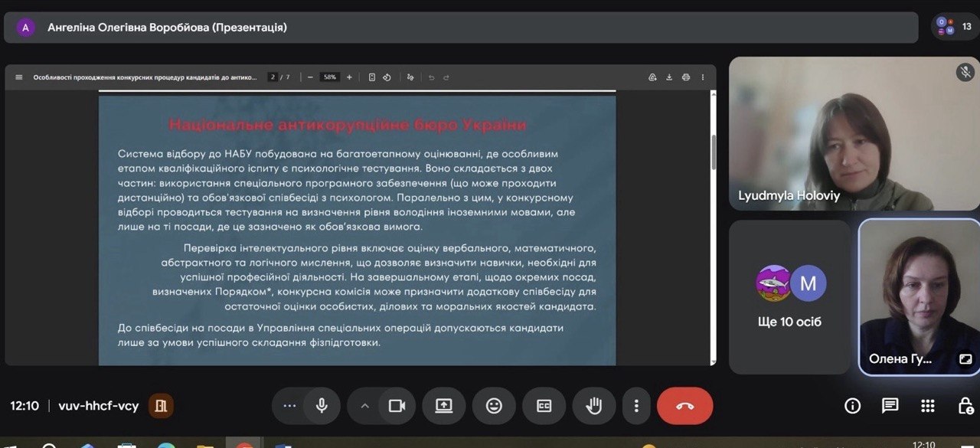The image size is (980, 448).
Task: Raise your hand in the meeting
Action: click(x=594, y=406)
